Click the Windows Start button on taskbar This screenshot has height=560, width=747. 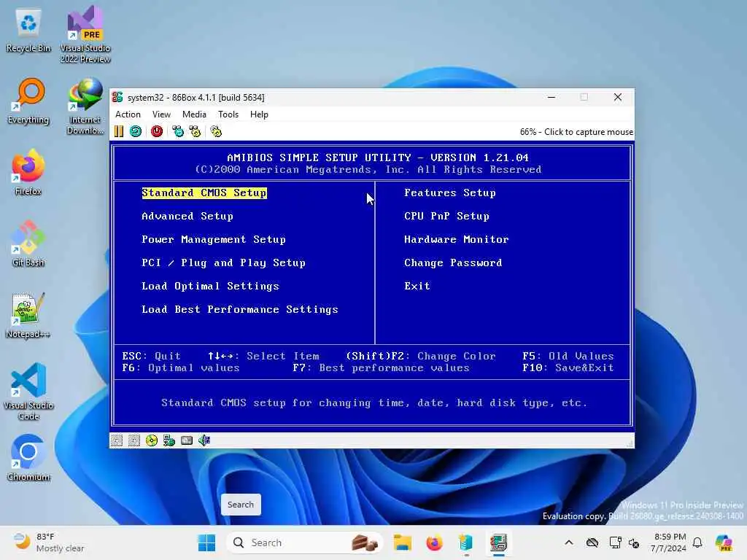point(206,542)
